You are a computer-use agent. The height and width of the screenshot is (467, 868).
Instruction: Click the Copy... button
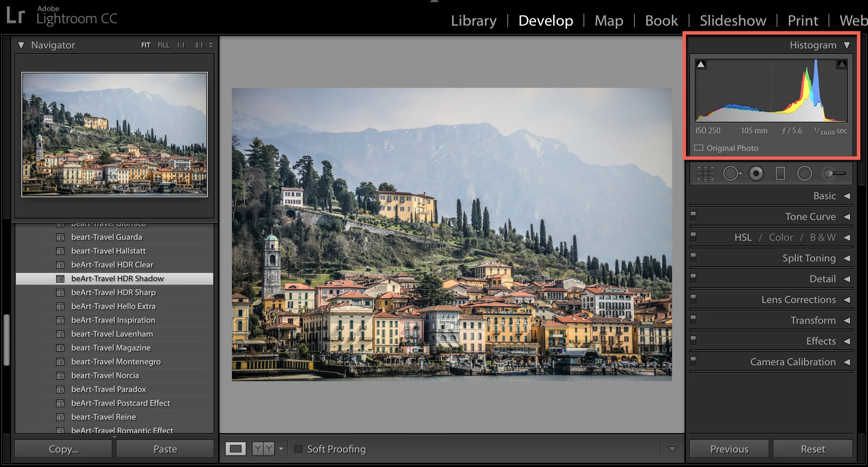(63, 449)
